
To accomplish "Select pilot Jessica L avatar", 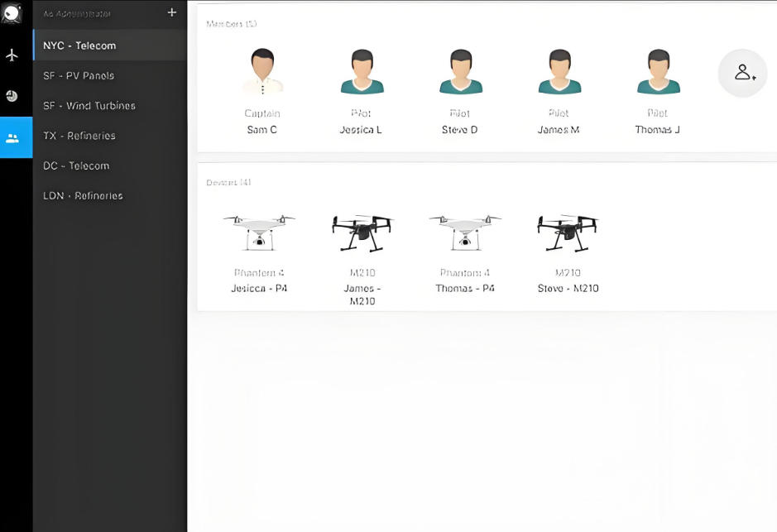I will (x=361, y=72).
